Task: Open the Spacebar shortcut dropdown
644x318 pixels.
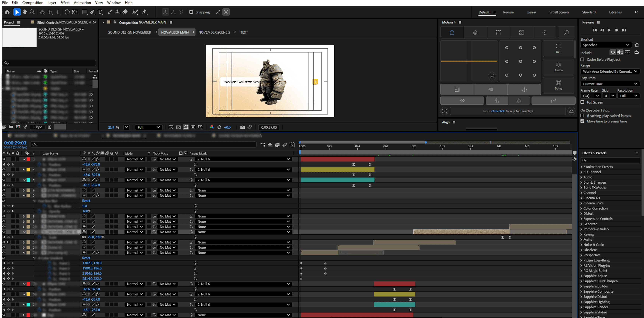Action: pyautogui.click(x=606, y=45)
